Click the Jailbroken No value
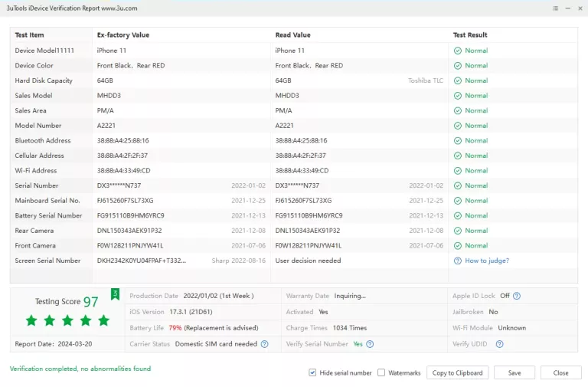The height and width of the screenshot is (387, 588). (x=493, y=312)
